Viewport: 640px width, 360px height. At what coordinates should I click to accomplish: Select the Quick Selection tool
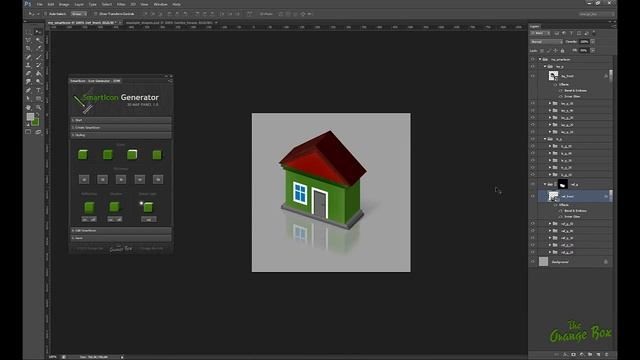coord(38,40)
